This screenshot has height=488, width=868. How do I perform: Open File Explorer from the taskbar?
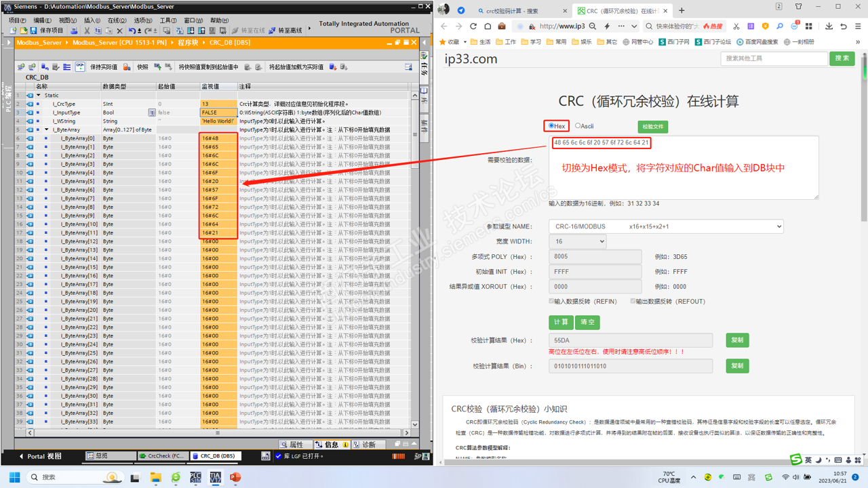[x=155, y=477]
